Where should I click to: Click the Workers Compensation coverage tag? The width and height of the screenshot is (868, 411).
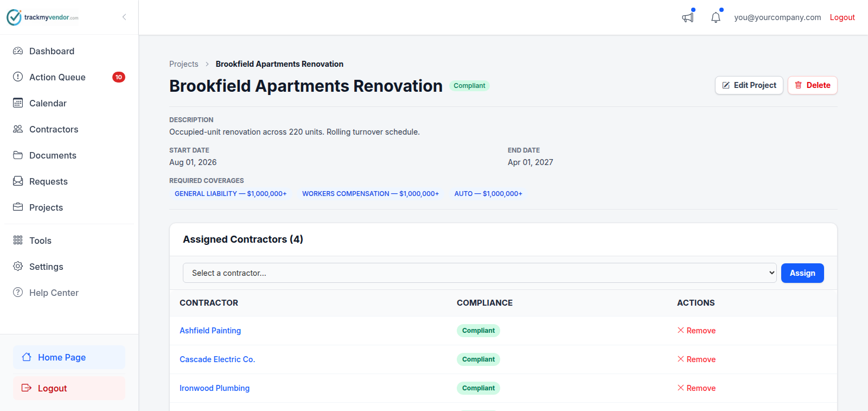(x=371, y=194)
